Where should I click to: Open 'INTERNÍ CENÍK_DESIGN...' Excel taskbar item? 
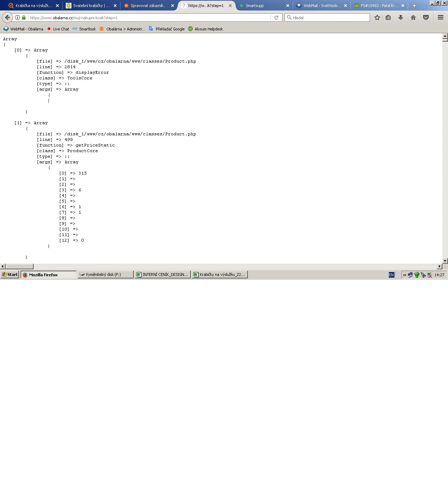coord(163,275)
